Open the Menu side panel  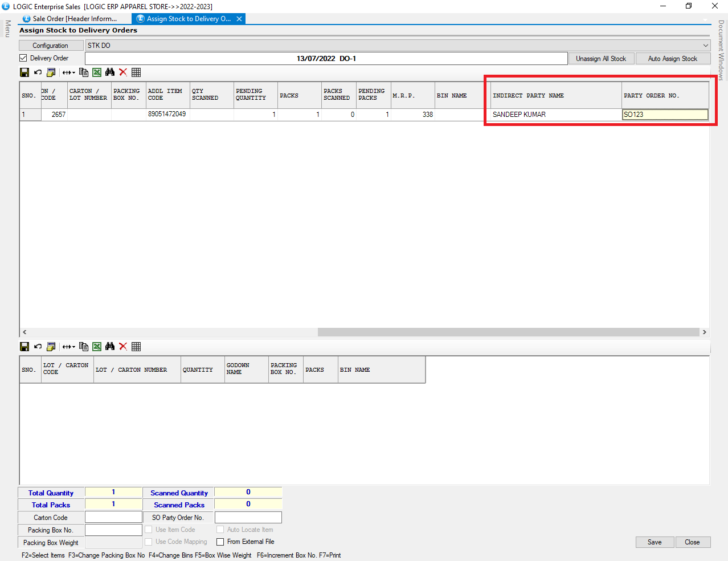tap(7, 29)
